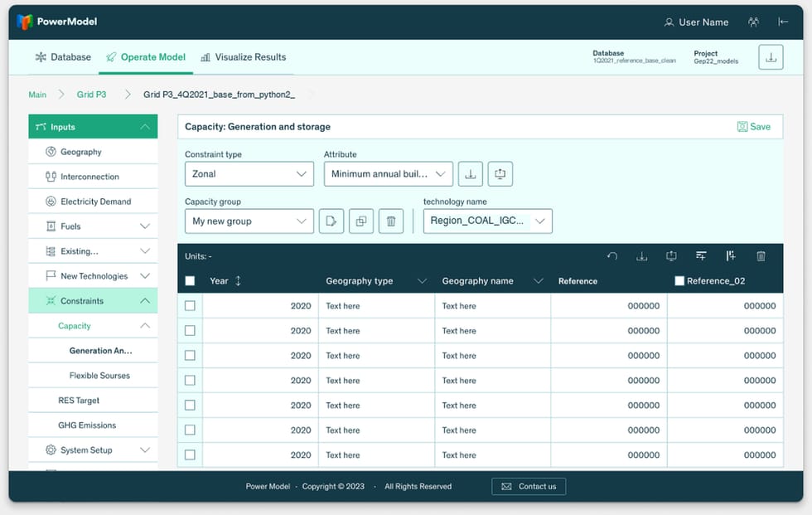Open Capacity group dropdown
Screen dimensions: 812x515
249,221
